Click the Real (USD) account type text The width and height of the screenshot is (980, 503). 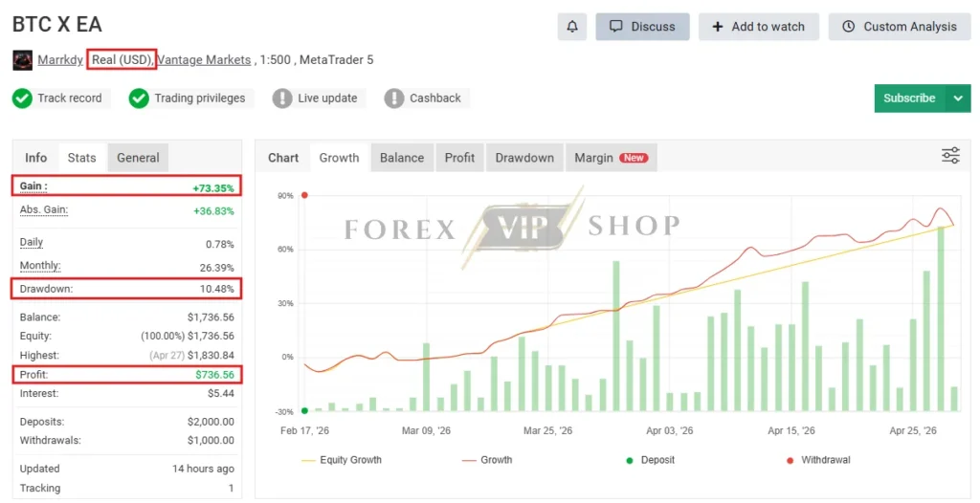[x=122, y=60]
